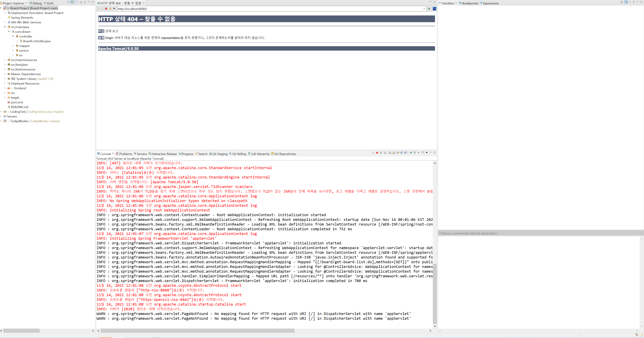The height and width of the screenshot is (338, 644).
Task: Collapse the controller package
Action: [x=13, y=36]
